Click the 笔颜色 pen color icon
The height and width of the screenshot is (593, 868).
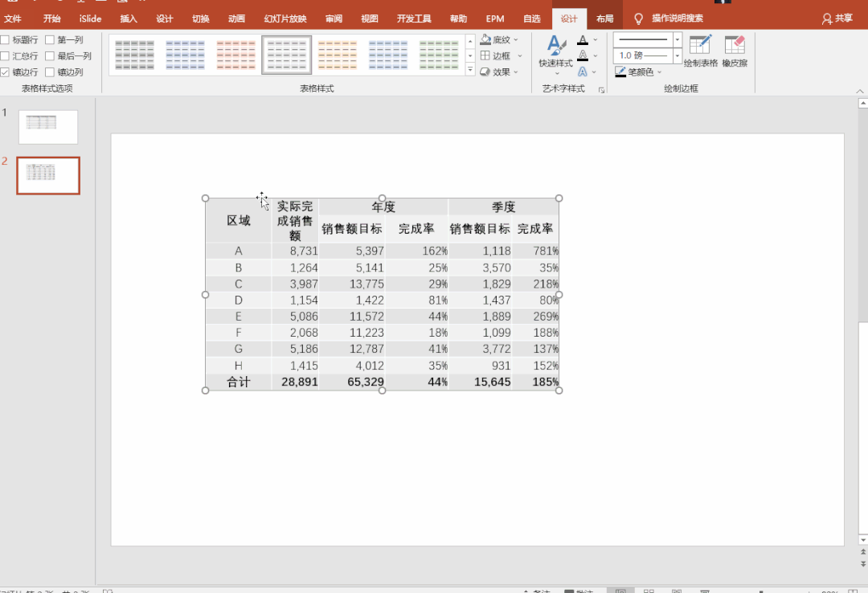620,72
